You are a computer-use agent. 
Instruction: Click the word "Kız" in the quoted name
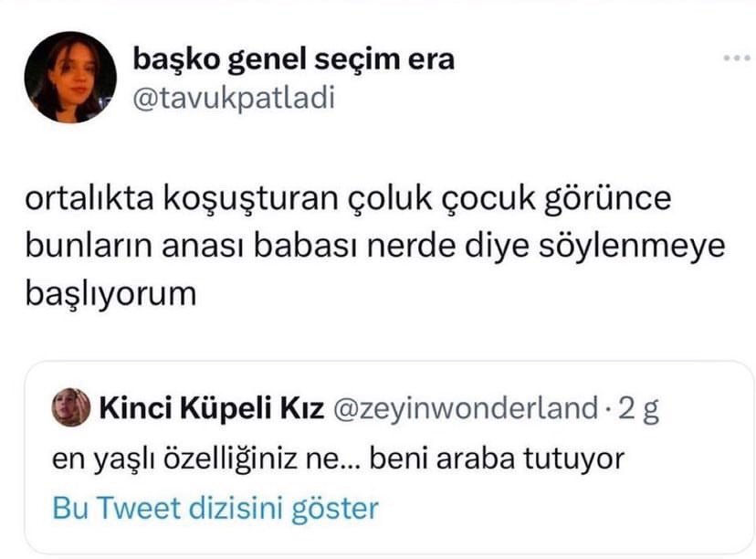coord(300,409)
